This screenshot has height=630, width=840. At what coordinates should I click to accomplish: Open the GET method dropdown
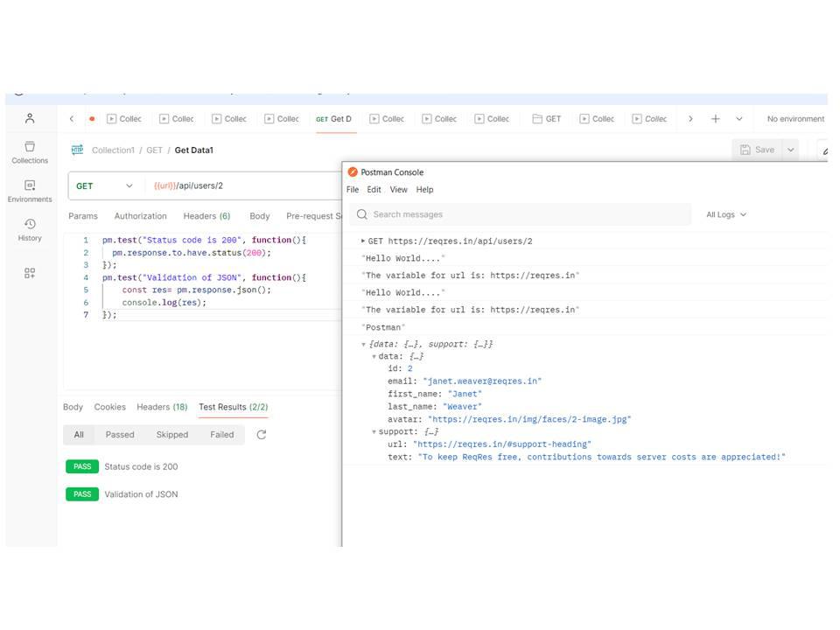point(104,185)
